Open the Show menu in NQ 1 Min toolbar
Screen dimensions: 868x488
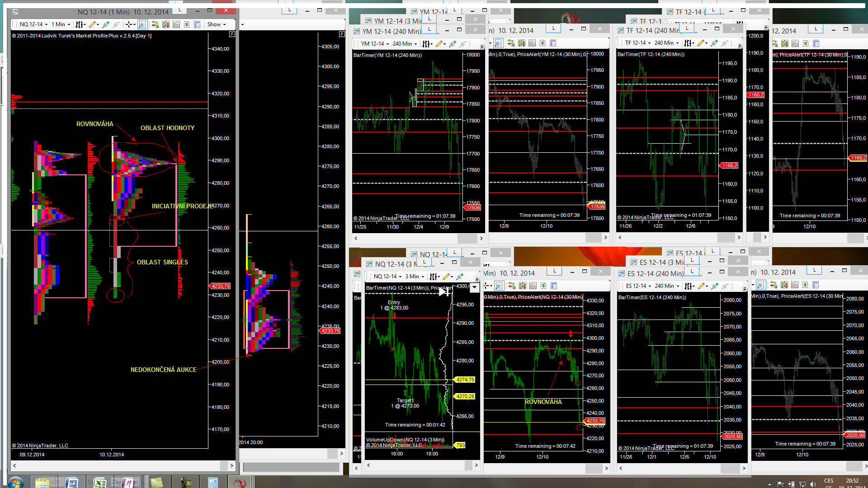217,24
